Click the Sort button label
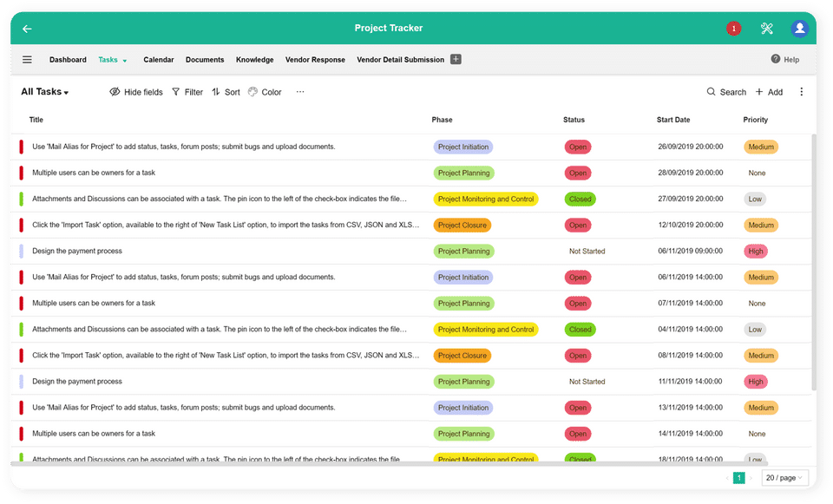The height and width of the screenshot is (504, 833). 233,92
